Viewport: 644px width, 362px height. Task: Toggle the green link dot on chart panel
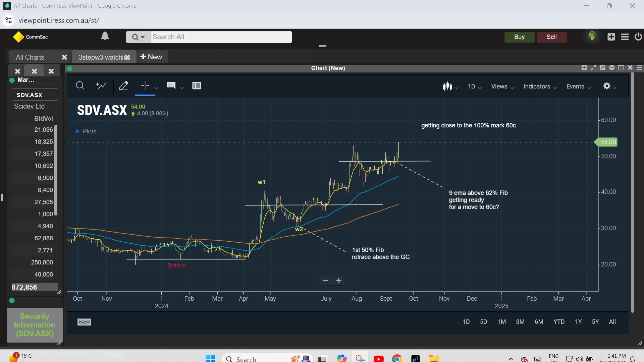pyautogui.click(x=70, y=68)
